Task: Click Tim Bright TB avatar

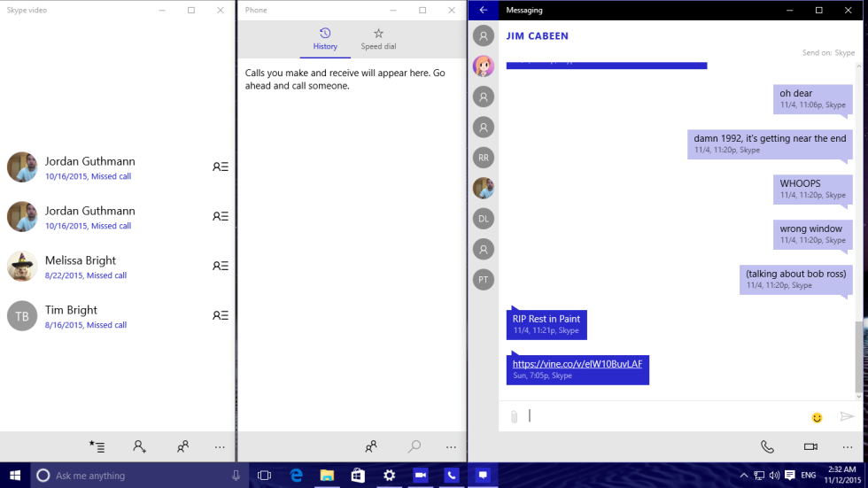Action: (22, 316)
